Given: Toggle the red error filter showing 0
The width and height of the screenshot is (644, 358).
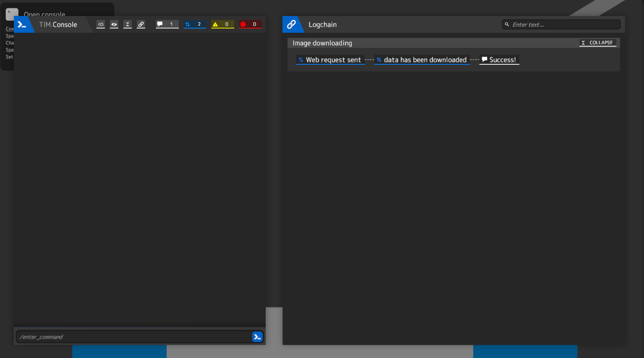Looking at the screenshot, I should coord(250,24).
